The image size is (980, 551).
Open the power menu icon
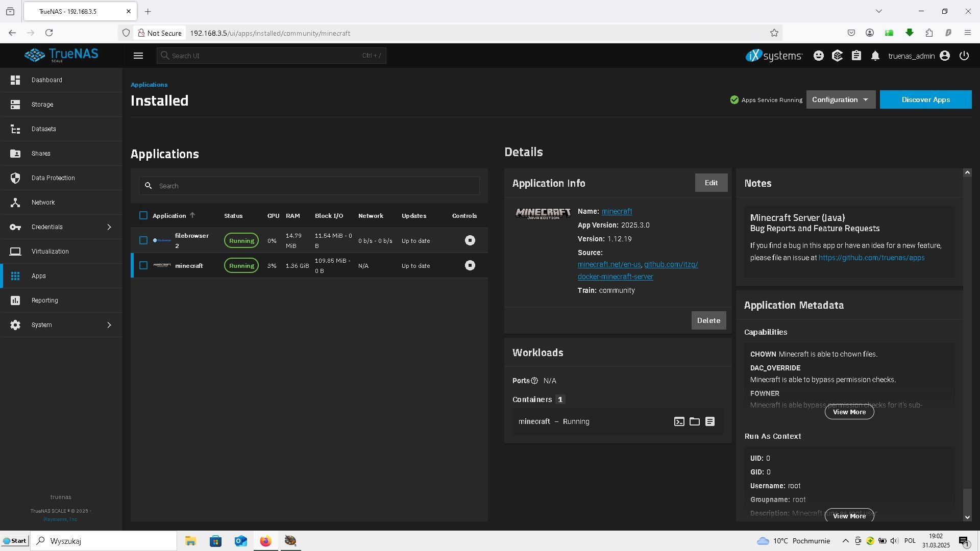pyautogui.click(x=964, y=56)
